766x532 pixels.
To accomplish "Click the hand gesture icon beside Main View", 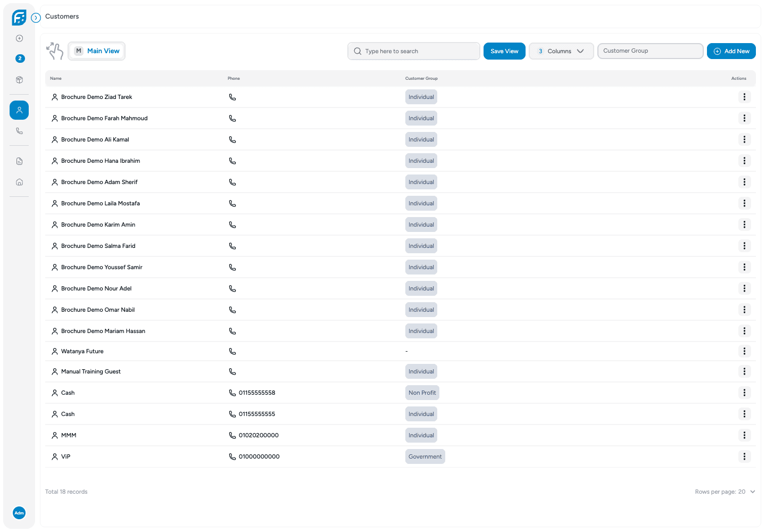I will pyautogui.click(x=55, y=51).
